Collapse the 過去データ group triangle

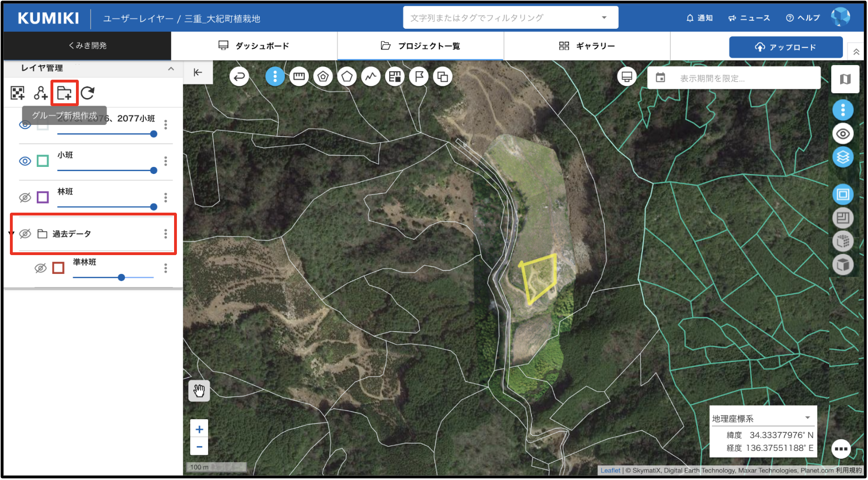pos(11,234)
